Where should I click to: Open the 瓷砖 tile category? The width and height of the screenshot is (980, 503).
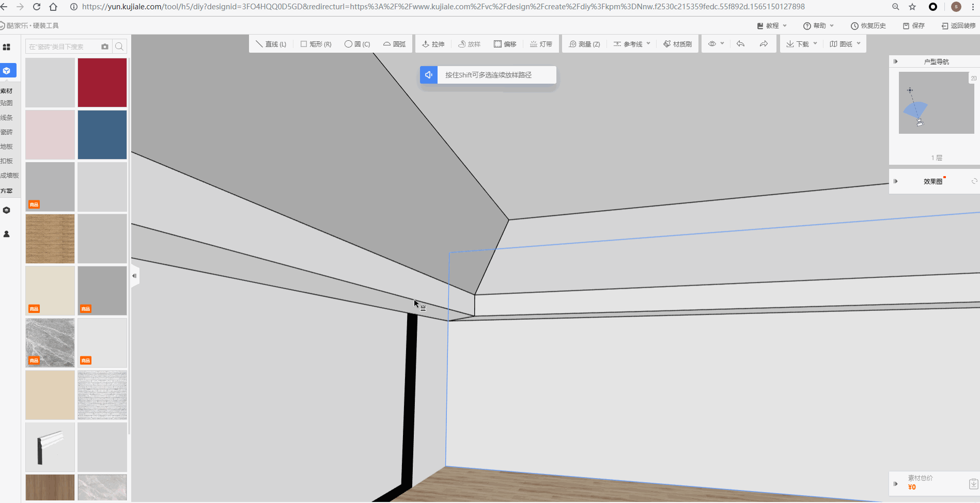pyautogui.click(x=7, y=132)
